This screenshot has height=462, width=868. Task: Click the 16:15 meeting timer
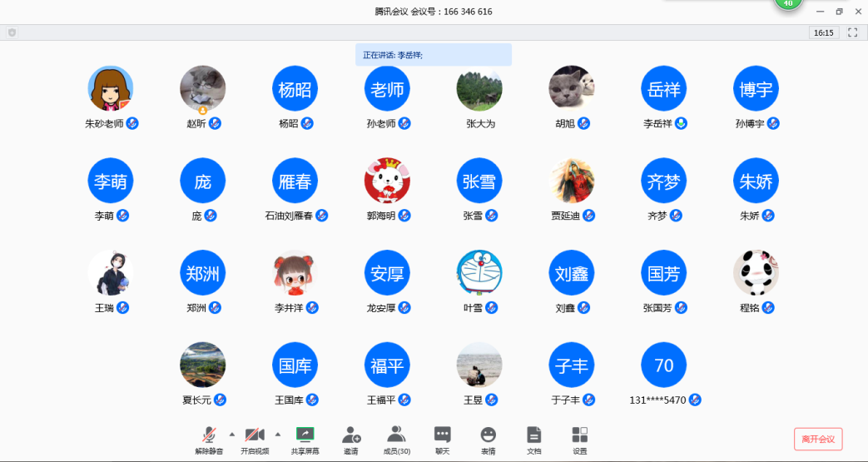coord(823,32)
